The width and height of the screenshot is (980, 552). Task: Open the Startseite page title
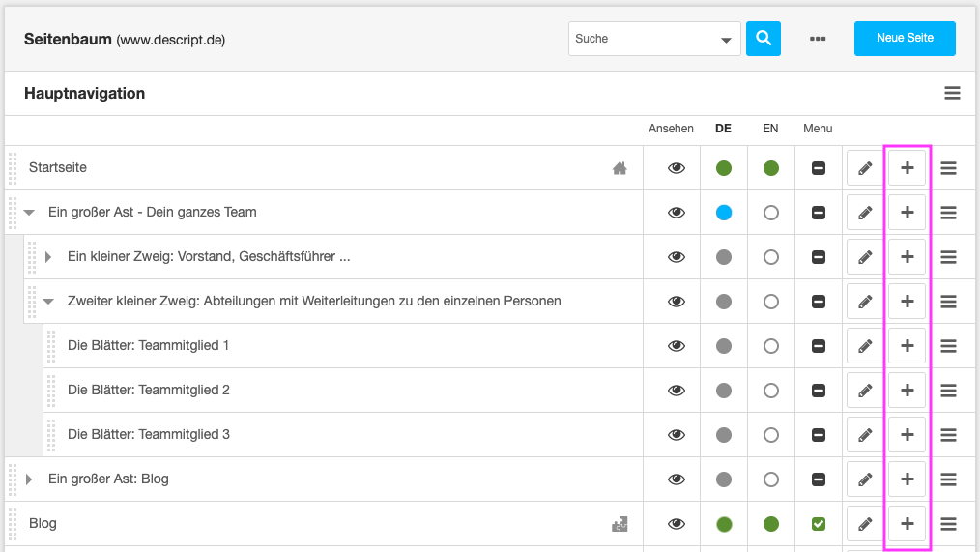point(57,167)
